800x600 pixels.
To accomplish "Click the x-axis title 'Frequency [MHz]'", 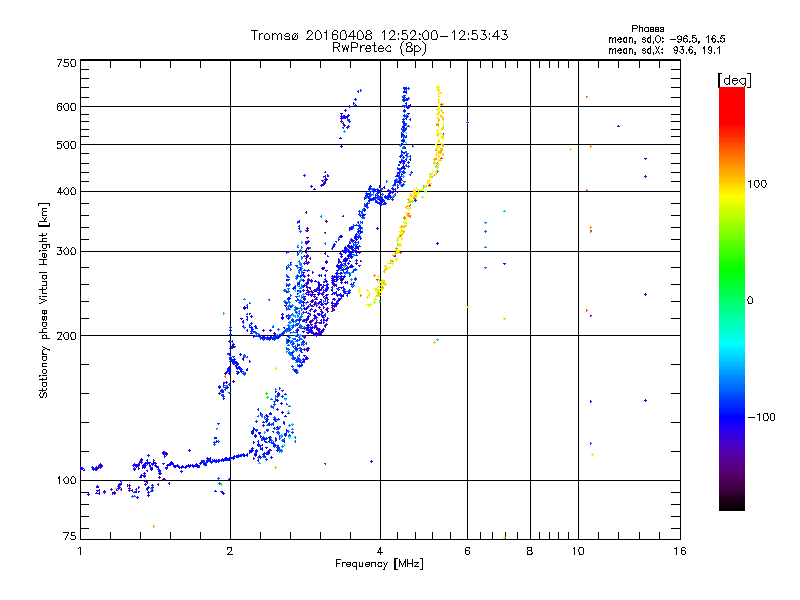I will pyautogui.click(x=379, y=564).
